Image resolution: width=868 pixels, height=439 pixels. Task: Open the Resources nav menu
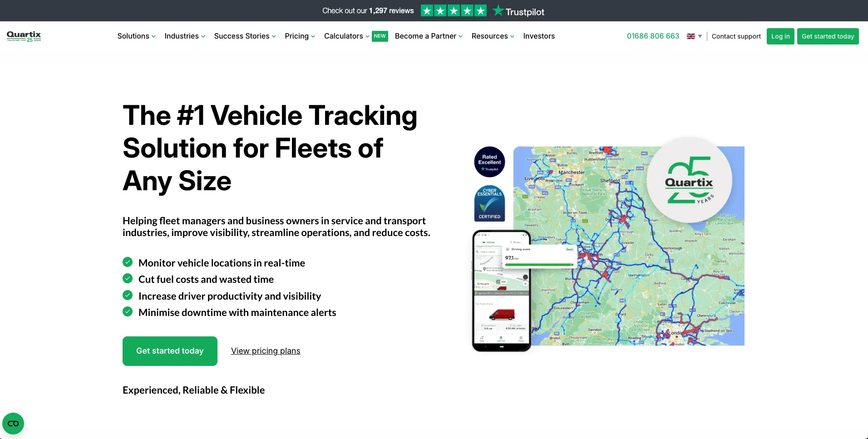[x=489, y=36]
